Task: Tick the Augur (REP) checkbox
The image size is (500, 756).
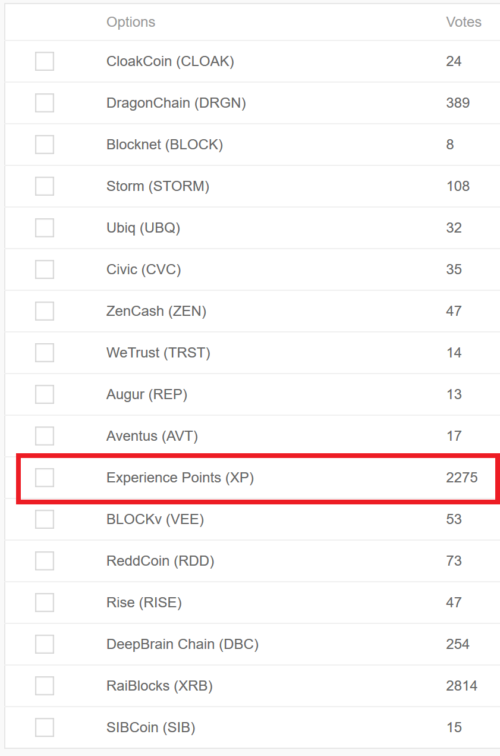Action: [x=44, y=394]
